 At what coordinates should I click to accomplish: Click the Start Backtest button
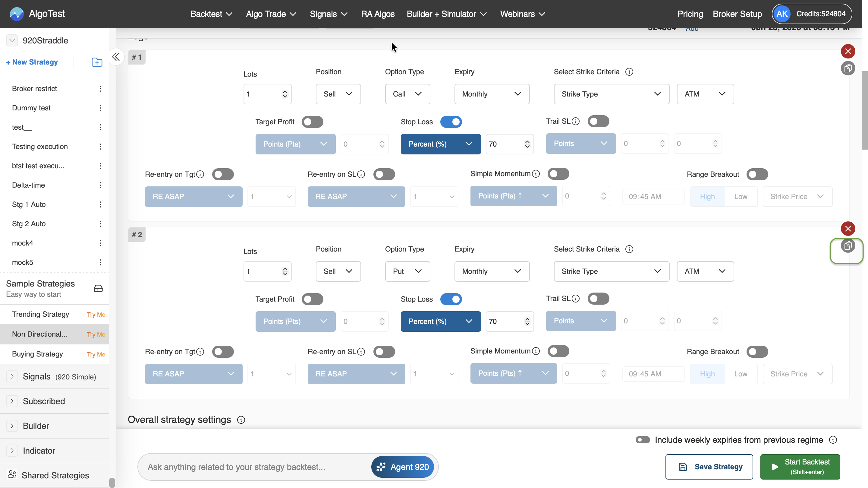tap(800, 467)
